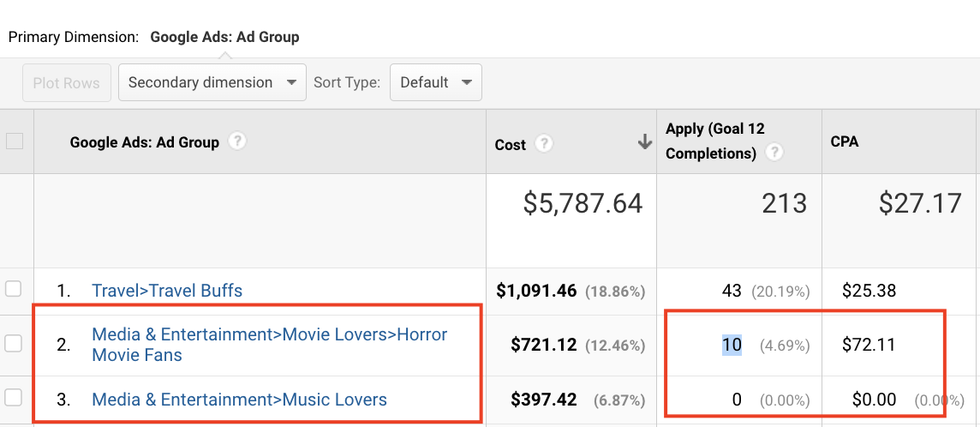Sort by the CPA column header
980x427 pixels.
click(845, 142)
